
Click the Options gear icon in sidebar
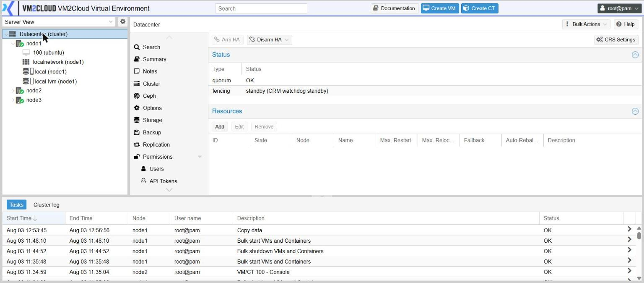[x=137, y=108]
